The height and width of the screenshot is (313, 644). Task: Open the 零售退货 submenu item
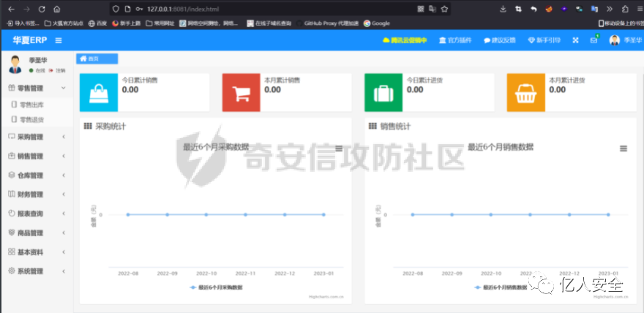(32, 119)
